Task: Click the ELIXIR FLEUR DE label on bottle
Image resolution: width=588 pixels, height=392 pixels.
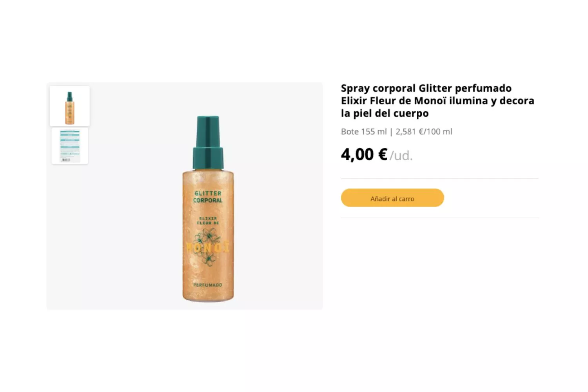Action: pos(208,221)
